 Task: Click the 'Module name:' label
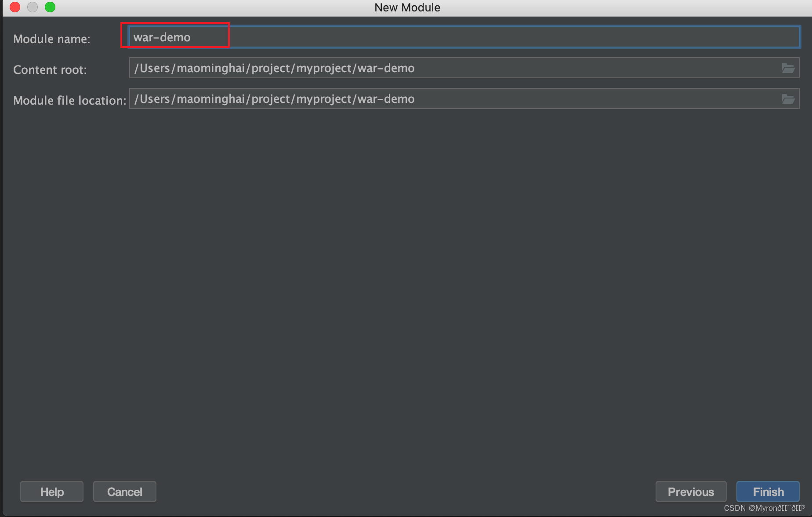click(x=52, y=39)
